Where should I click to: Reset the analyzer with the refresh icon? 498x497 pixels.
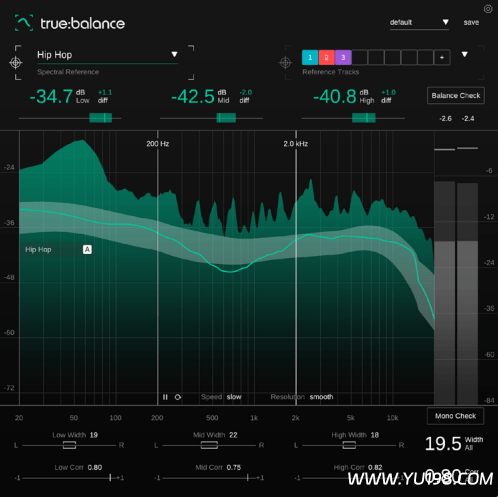pos(178,397)
